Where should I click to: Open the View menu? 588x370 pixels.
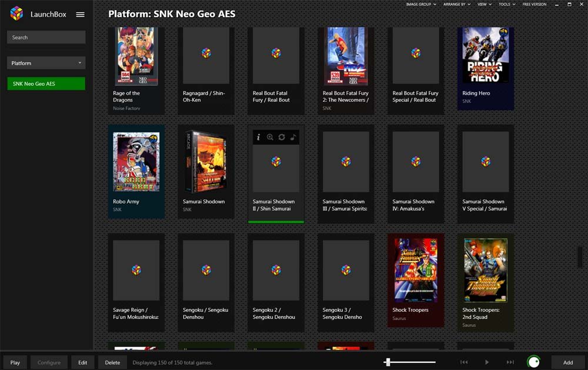(x=484, y=5)
